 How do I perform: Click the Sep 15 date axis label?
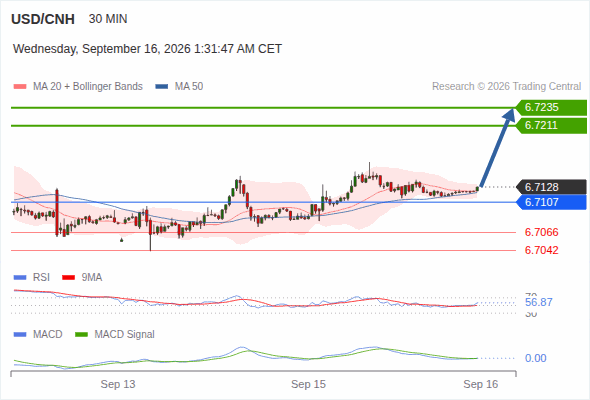coord(308,384)
